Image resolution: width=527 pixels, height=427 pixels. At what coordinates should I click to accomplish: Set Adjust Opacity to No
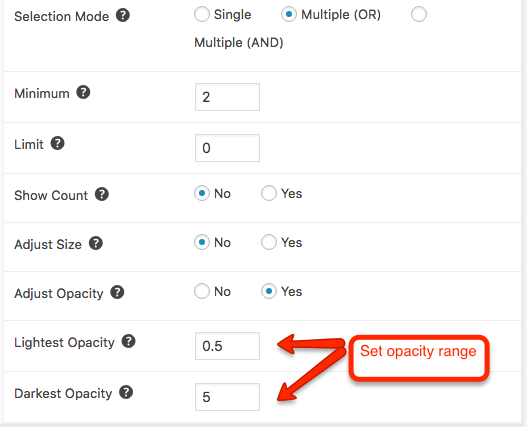click(202, 291)
